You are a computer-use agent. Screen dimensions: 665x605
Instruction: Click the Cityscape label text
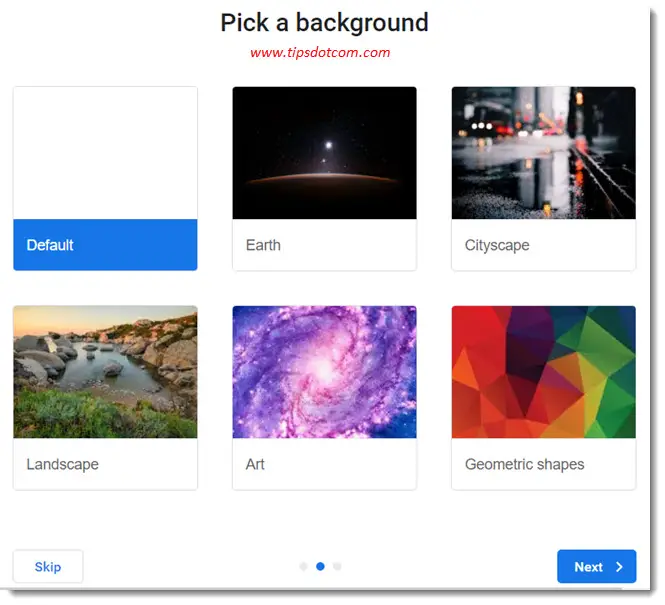[497, 245]
